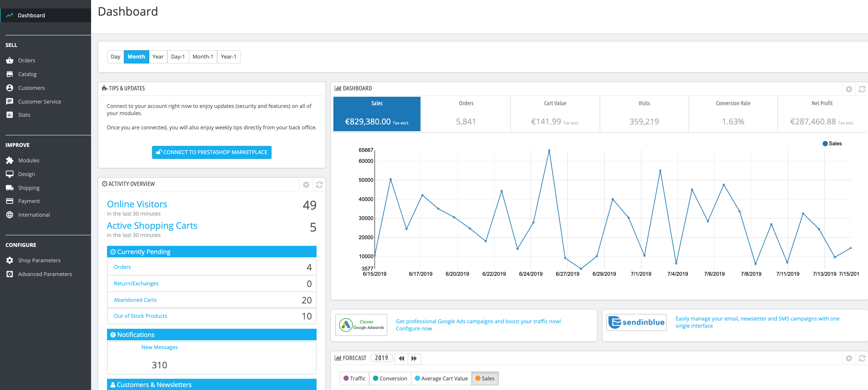The width and height of the screenshot is (868, 390).
Task: Select the Year date range
Action: pyautogui.click(x=158, y=57)
